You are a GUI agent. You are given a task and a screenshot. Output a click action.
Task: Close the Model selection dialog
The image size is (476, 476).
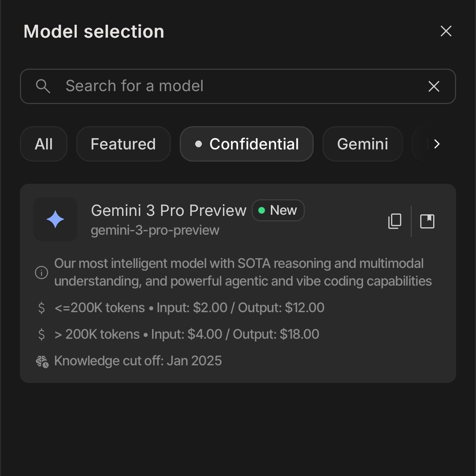(446, 31)
